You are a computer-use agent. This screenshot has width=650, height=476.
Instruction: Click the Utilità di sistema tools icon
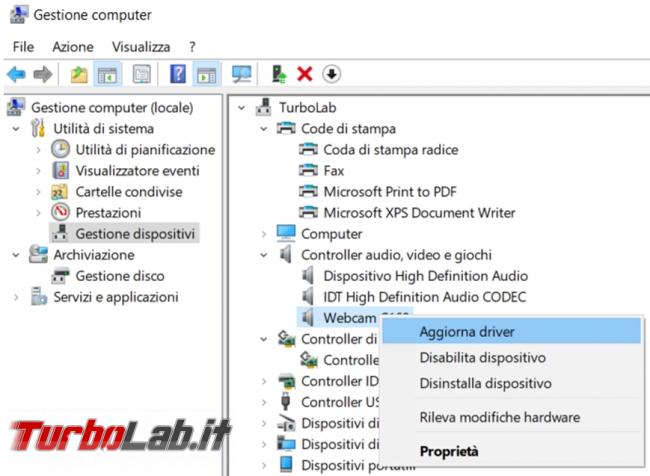point(38,128)
